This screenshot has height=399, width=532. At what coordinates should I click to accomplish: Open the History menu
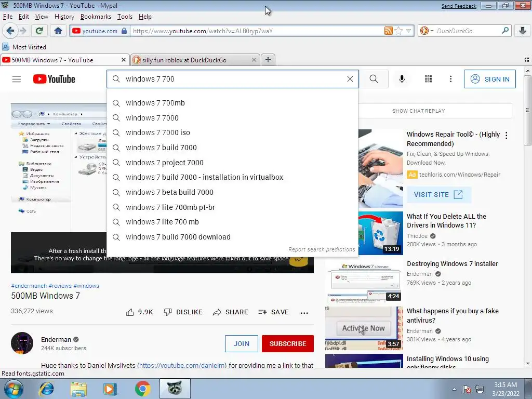64,17
